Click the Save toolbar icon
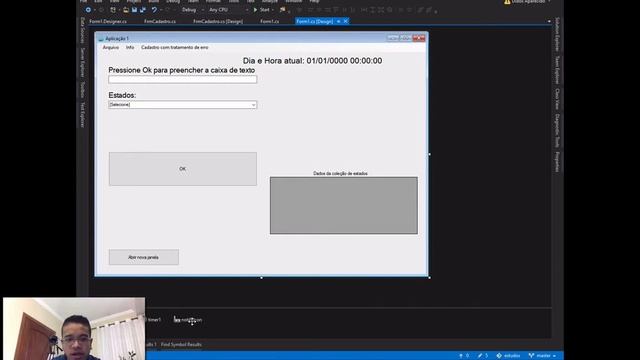This screenshot has height=360, width=640. [x=134, y=10]
